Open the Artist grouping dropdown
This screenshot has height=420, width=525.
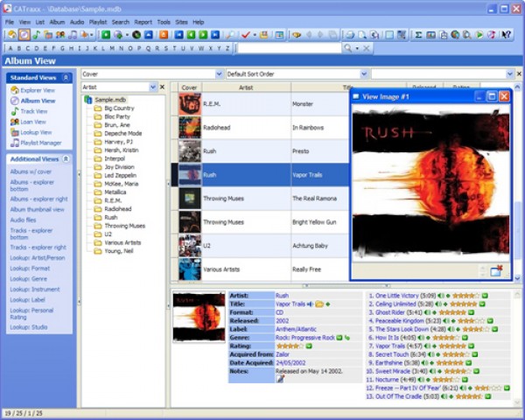[x=152, y=87]
